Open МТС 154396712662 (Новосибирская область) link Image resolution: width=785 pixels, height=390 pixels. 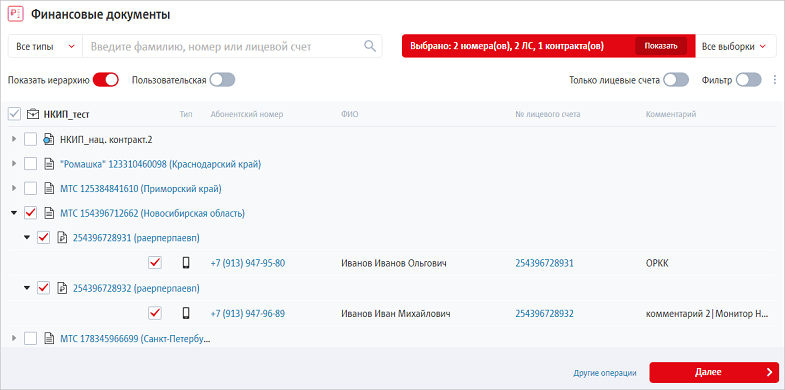coord(152,214)
